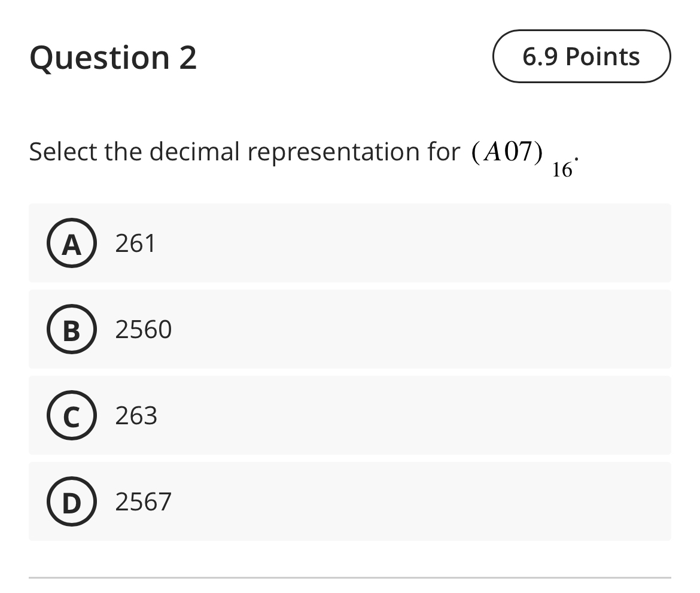Image resolution: width=700 pixels, height=593 pixels.
Task: Choose answer 2567
Action: (x=144, y=502)
